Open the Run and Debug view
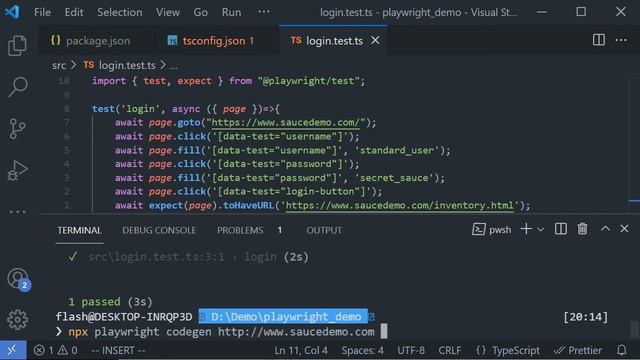640x360 pixels. (17, 171)
